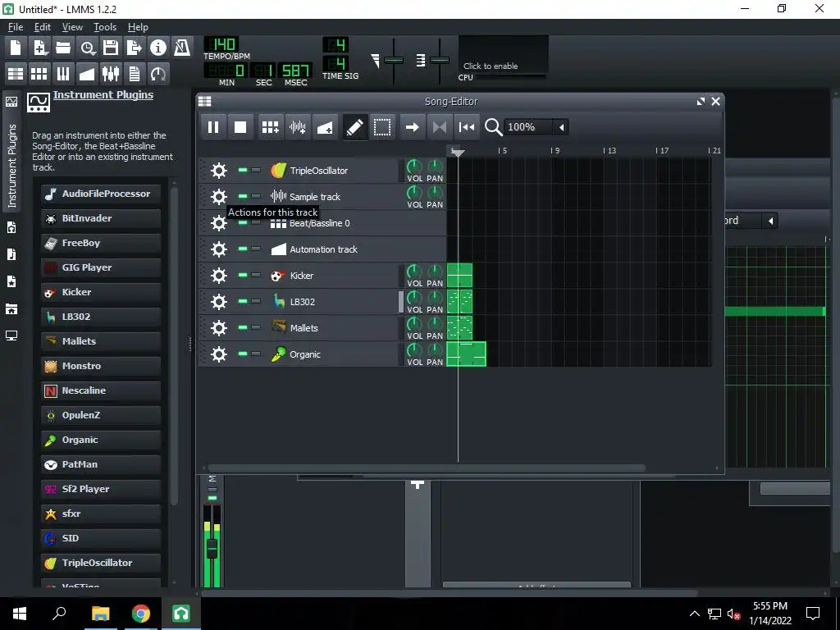Screen dimensions: 840x630
Task: Open the View menu
Action: coord(72,27)
